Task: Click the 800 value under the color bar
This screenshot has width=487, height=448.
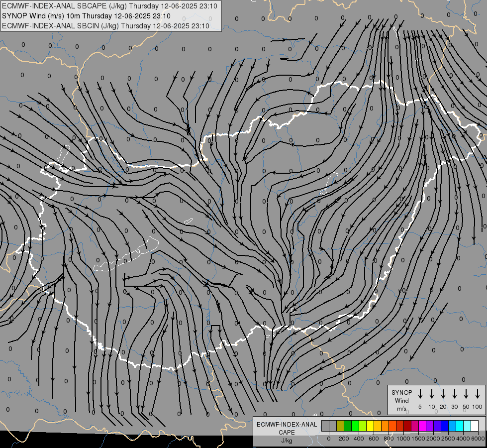Action: (389, 439)
